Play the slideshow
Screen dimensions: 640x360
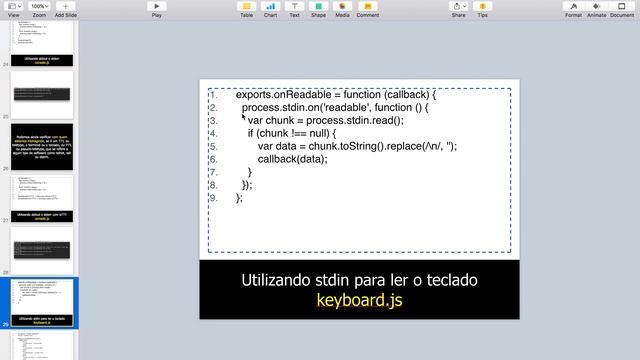[157, 7]
